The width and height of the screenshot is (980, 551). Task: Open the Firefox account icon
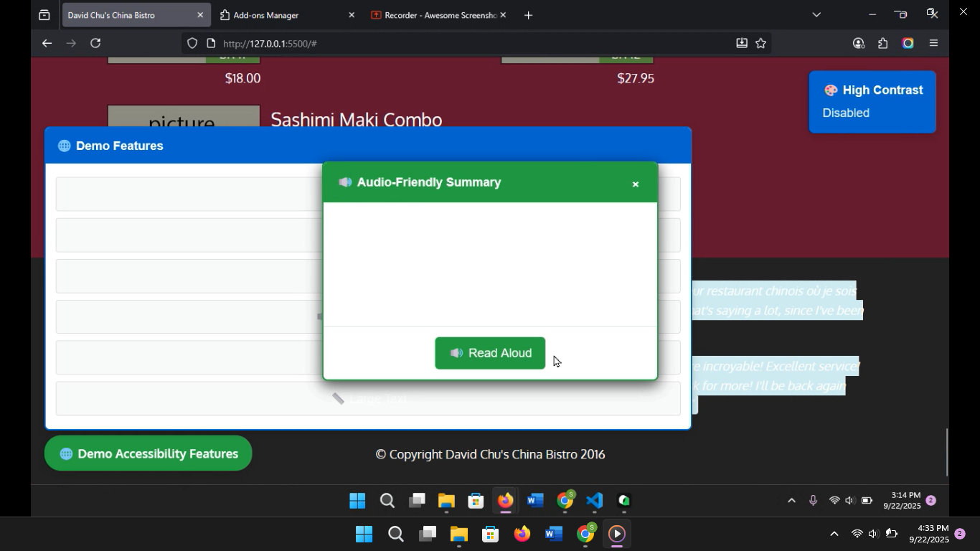pyautogui.click(x=859, y=44)
